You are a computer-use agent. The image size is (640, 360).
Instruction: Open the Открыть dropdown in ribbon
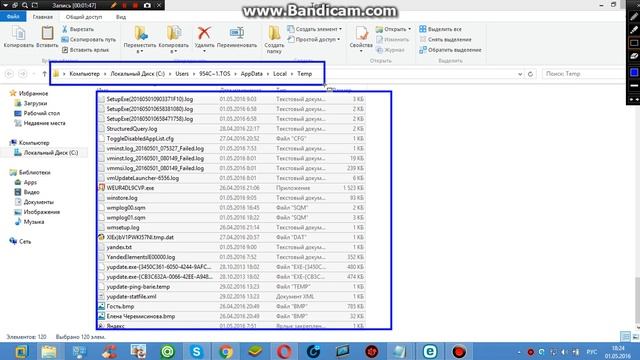point(393,29)
